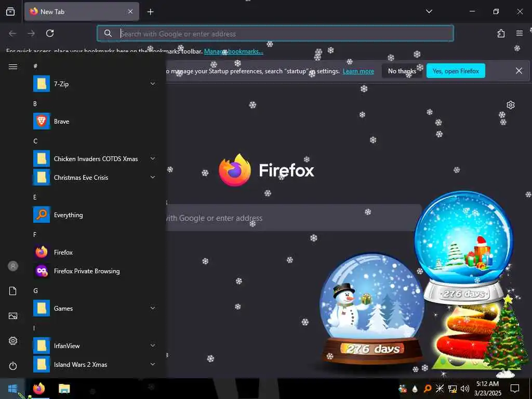The height and width of the screenshot is (399, 532).
Task: Go forward using Firefox forward arrow
Action: pos(31,33)
